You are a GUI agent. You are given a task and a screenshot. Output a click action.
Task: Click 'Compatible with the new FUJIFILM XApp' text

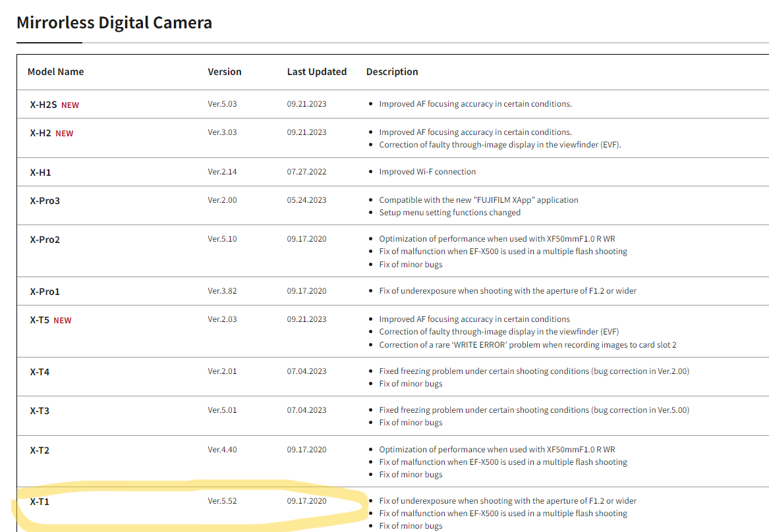point(478,200)
